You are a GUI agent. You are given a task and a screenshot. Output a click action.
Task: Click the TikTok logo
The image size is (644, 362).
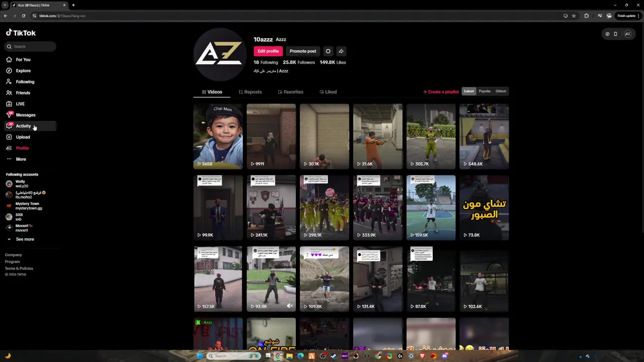click(21, 33)
